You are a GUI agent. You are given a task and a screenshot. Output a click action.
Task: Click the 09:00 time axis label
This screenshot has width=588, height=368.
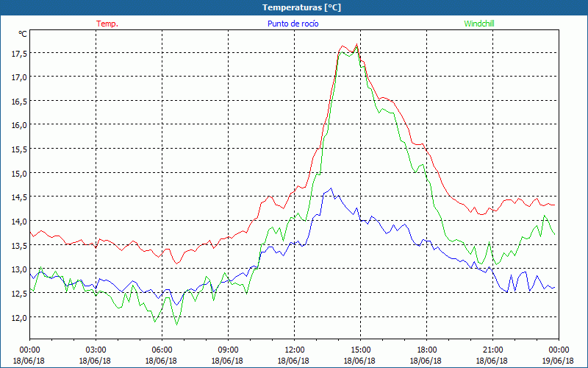(x=228, y=350)
